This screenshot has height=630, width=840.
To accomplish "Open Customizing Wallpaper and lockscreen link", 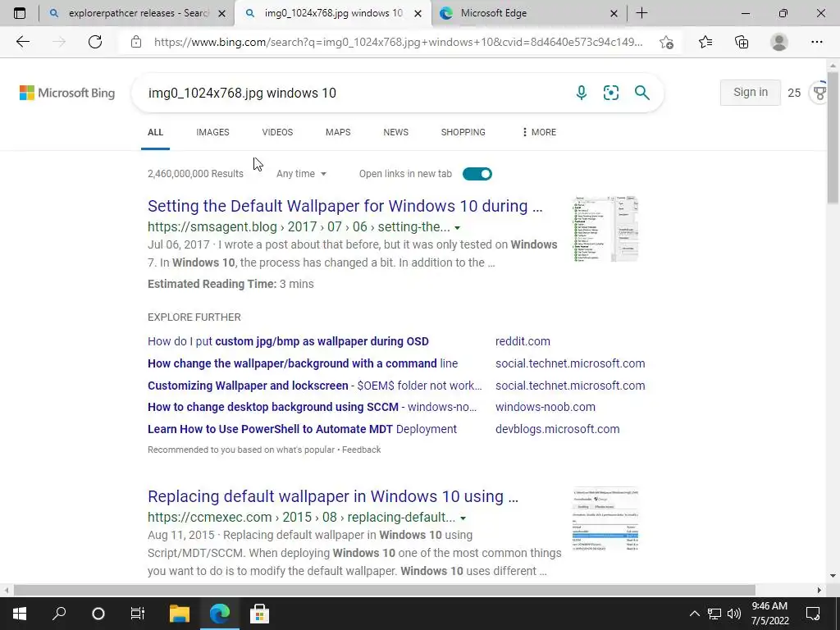I will [x=314, y=386].
